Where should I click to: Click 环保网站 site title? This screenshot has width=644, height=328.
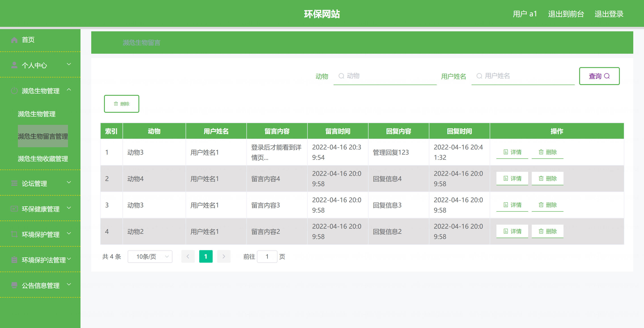(x=322, y=14)
